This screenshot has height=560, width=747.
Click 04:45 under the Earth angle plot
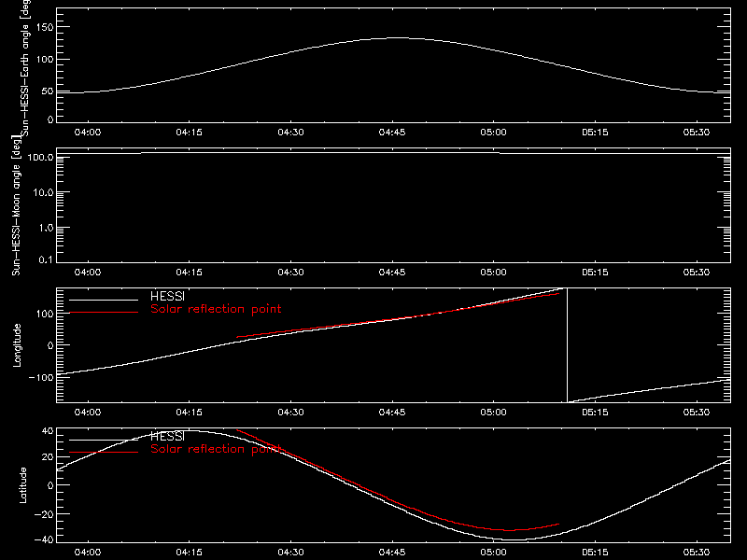point(392,133)
